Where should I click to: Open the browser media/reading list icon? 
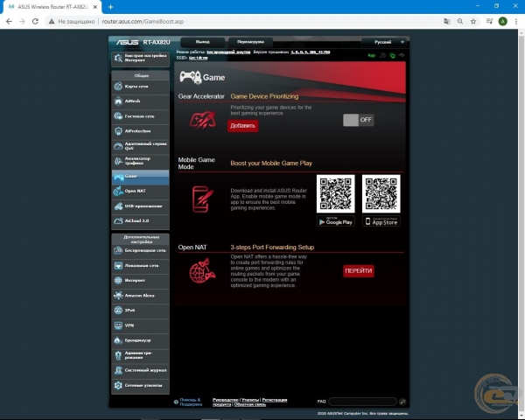[x=489, y=21]
